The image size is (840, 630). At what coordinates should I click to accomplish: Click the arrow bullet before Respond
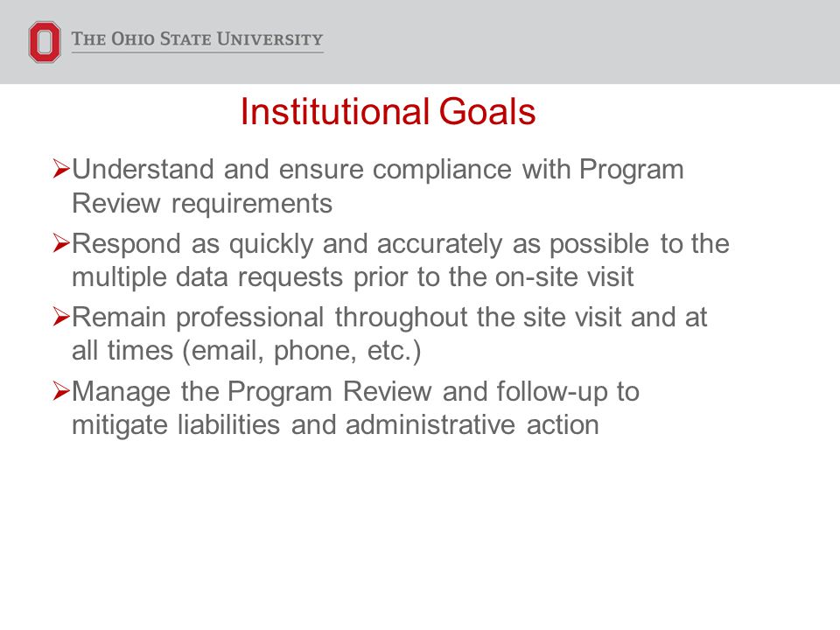point(61,243)
